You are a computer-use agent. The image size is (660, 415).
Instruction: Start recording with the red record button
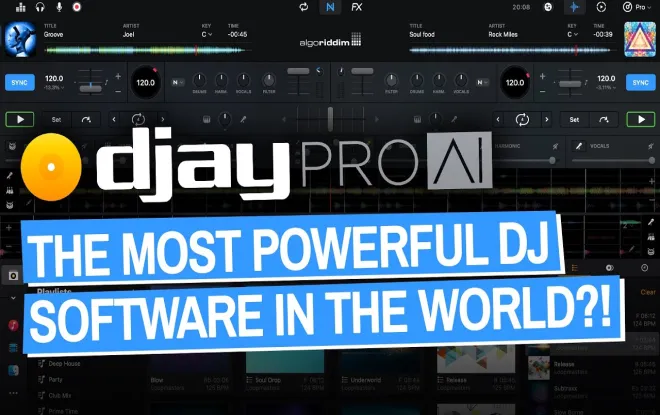point(77,7)
